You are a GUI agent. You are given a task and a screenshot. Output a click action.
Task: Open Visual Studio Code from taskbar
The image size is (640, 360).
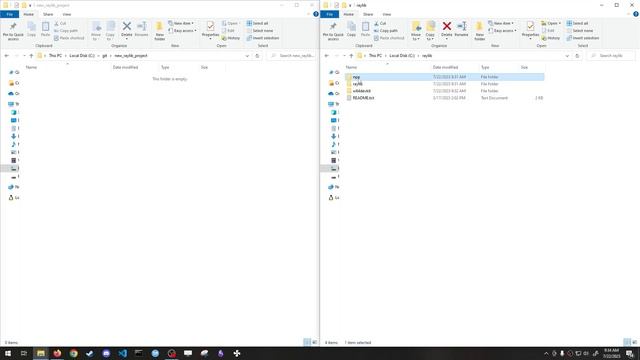tap(122, 353)
